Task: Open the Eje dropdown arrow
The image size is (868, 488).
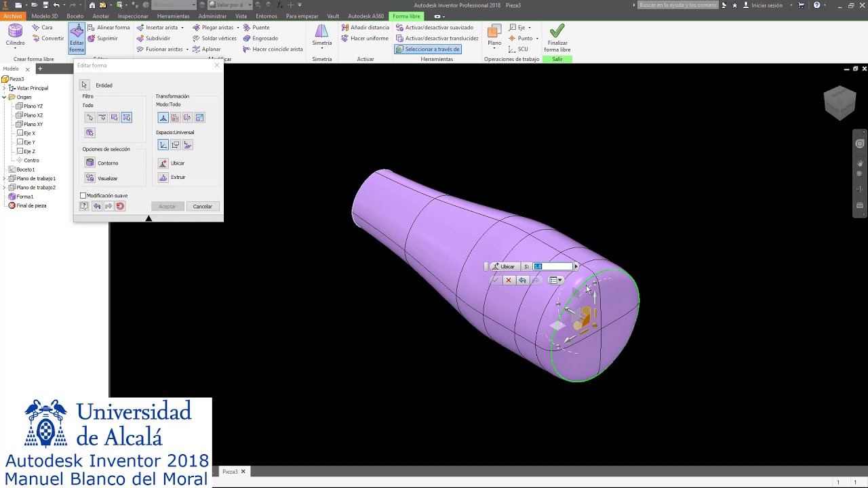Action: tap(530, 28)
